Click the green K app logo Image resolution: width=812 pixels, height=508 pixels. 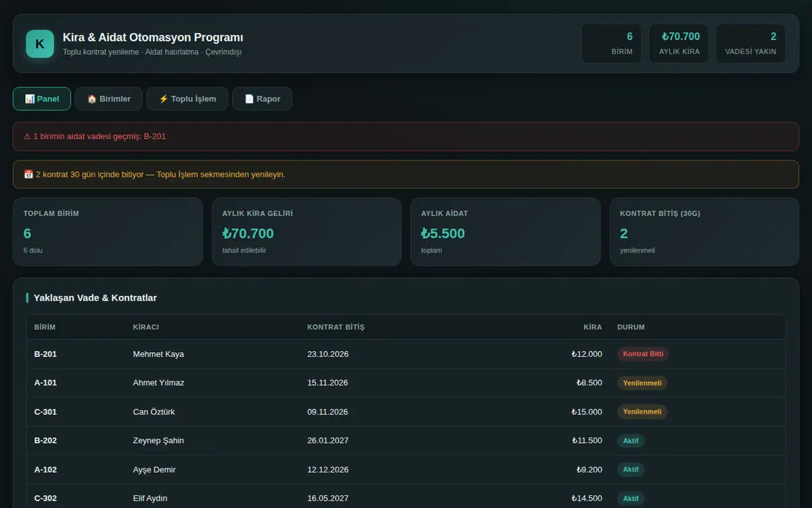point(40,44)
